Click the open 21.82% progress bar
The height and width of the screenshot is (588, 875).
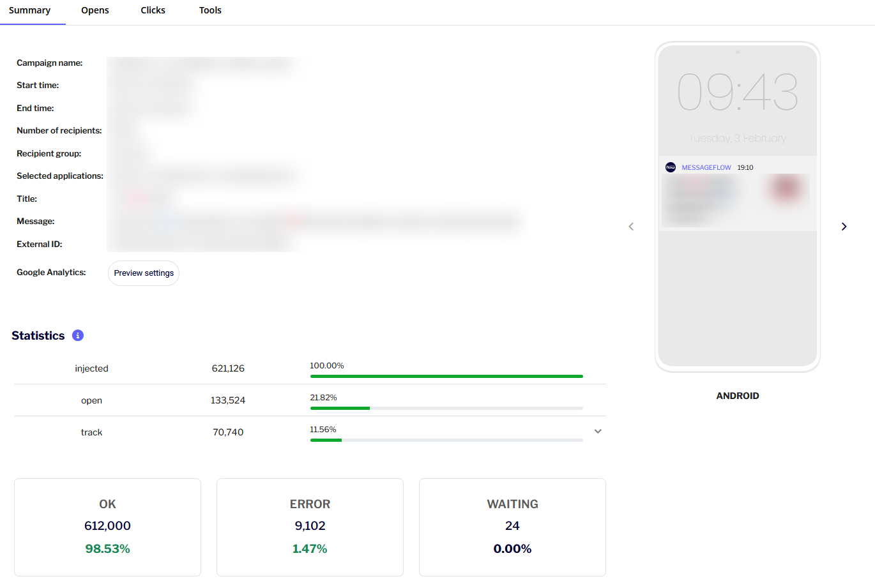coord(446,408)
